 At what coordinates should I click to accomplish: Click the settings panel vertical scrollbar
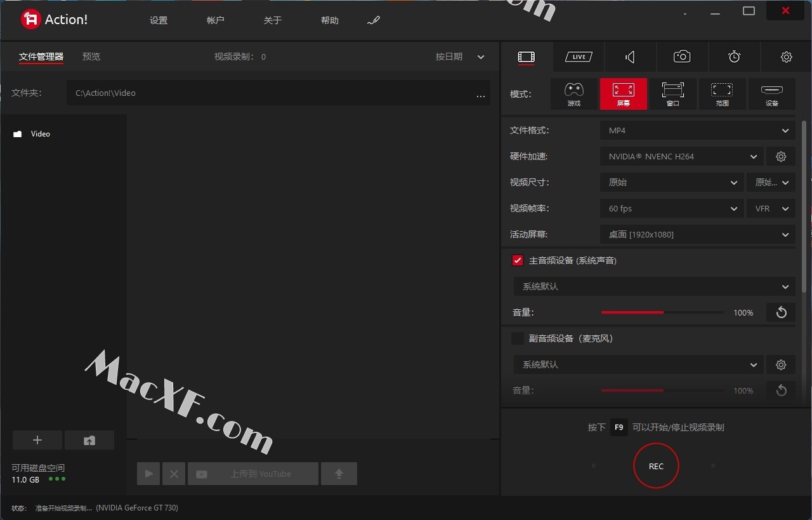pos(805,206)
